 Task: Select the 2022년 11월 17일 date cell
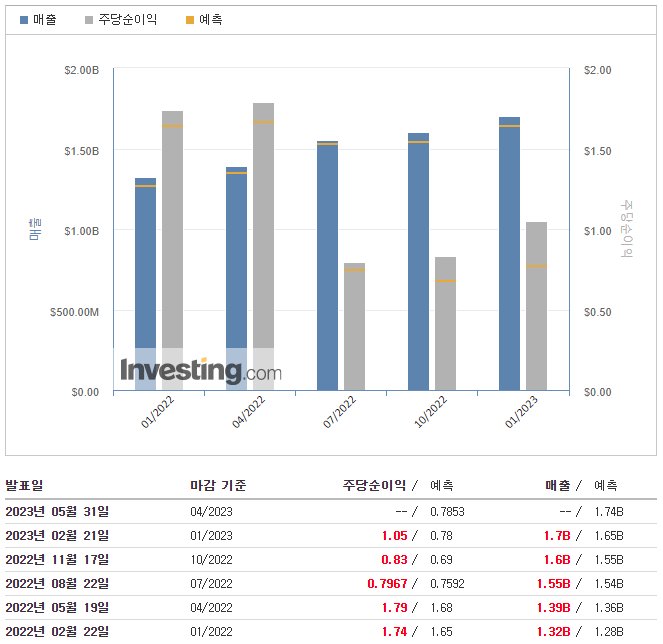pos(57,560)
